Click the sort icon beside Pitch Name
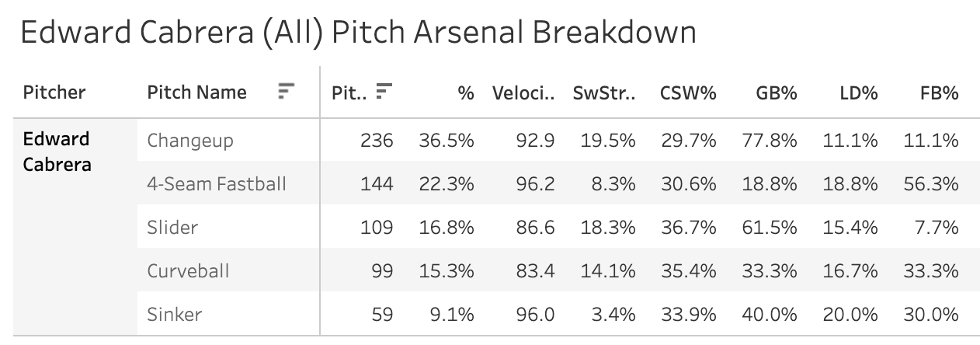The width and height of the screenshot is (980, 345). 287,92
